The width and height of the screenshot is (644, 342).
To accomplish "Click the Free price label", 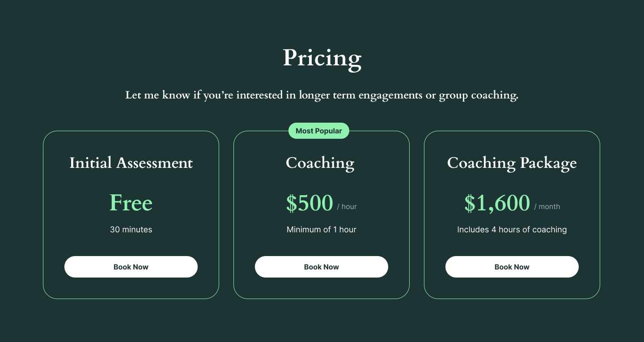I will [x=131, y=203].
